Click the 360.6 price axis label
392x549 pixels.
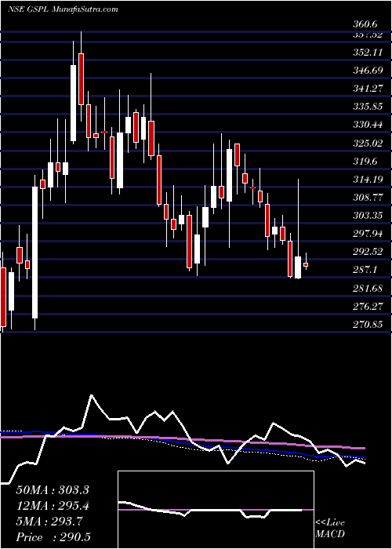[x=364, y=24]
